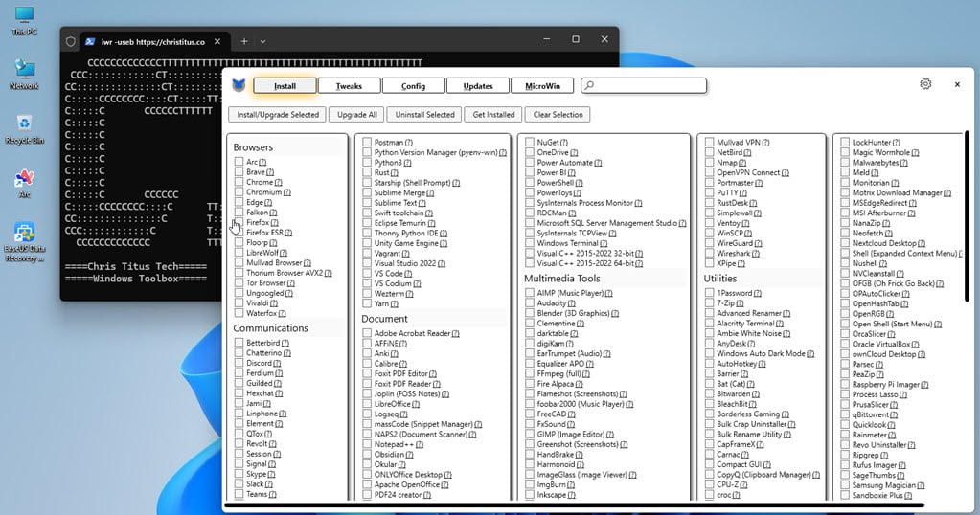Screen dimensions: 980x515
Task: Open new terminal tab with plus
Action: pos(244,41)
